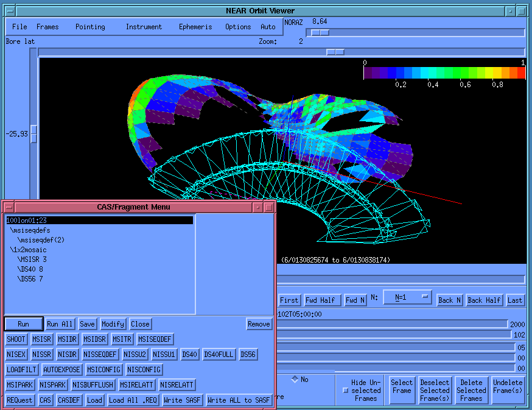This screenshot has width=532, height=410.
Task: Click the Modify button
Action: tap(113, 324)
